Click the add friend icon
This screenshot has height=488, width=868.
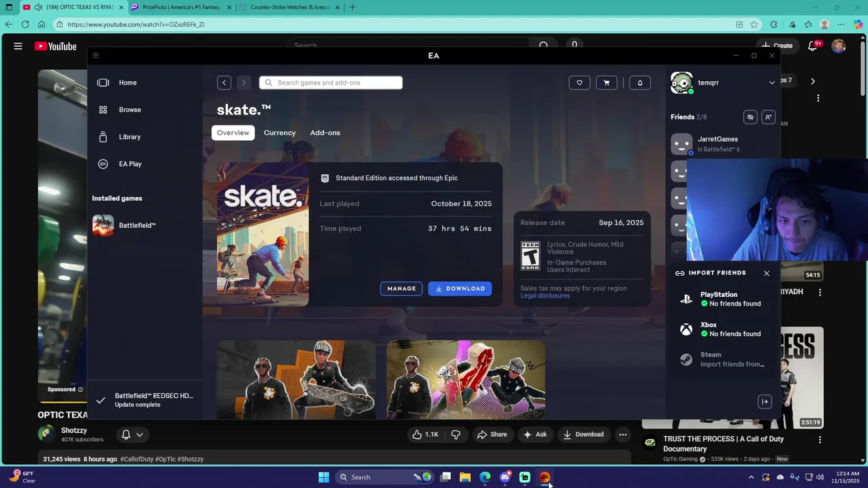pos(768,117)
